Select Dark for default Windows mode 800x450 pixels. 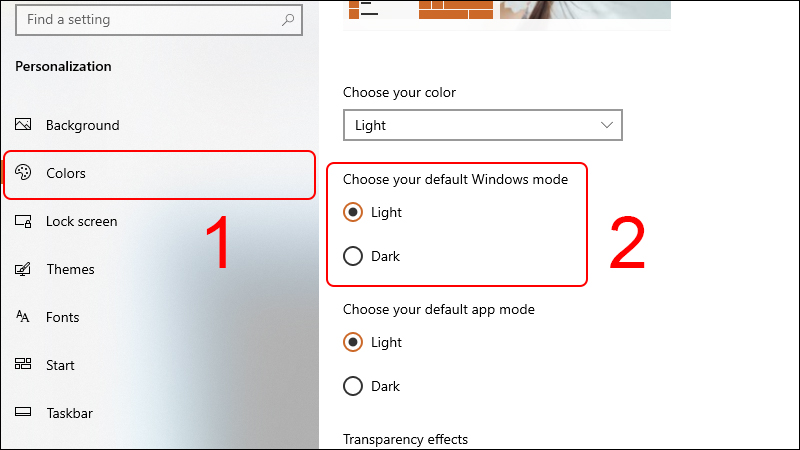(353, 256)
